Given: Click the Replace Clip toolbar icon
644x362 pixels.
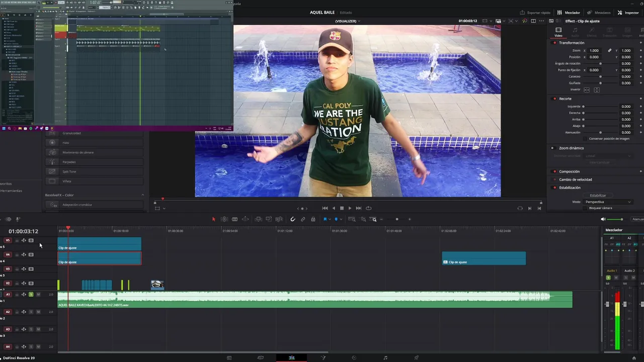Looking at the screenshot, I should pyautogui.click(x=279, y=219).
